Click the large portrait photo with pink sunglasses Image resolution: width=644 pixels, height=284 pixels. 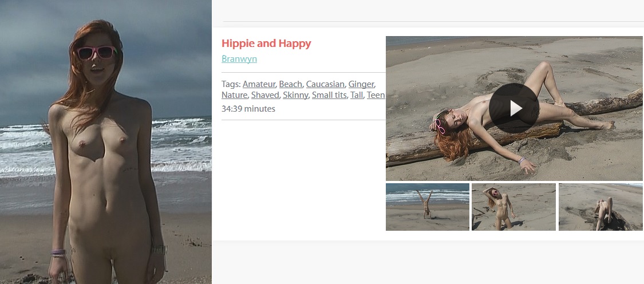[105, 142]
